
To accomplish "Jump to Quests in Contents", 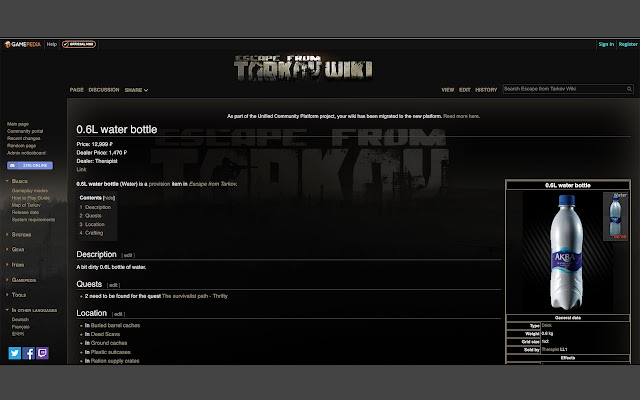I will coord(90,216).
